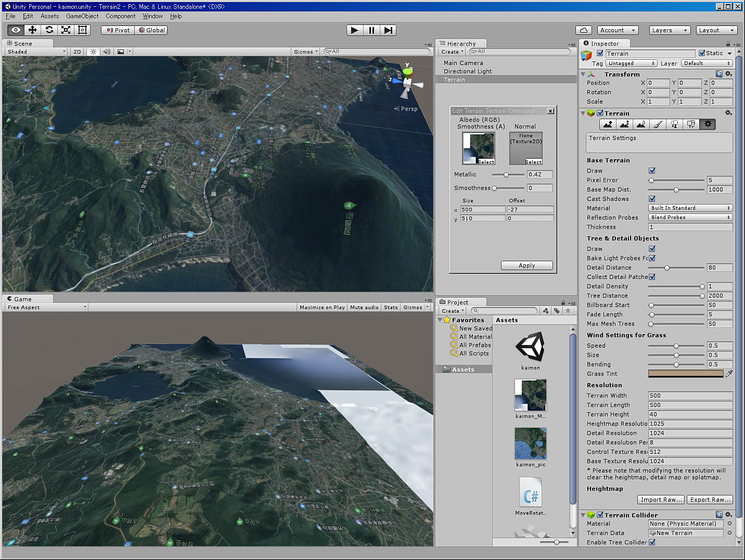Click the Mute audio button

tap(364, 308)
